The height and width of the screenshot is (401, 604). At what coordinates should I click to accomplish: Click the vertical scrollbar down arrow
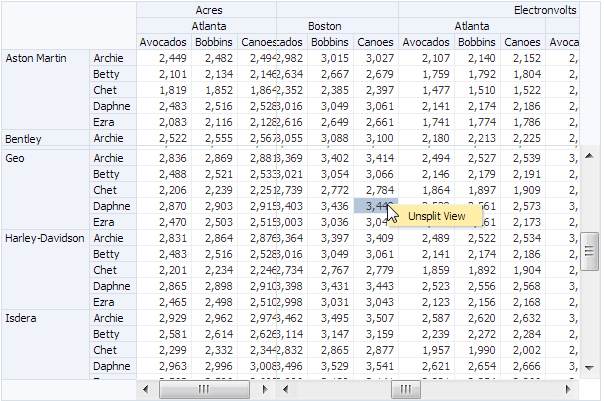point(589,368)
